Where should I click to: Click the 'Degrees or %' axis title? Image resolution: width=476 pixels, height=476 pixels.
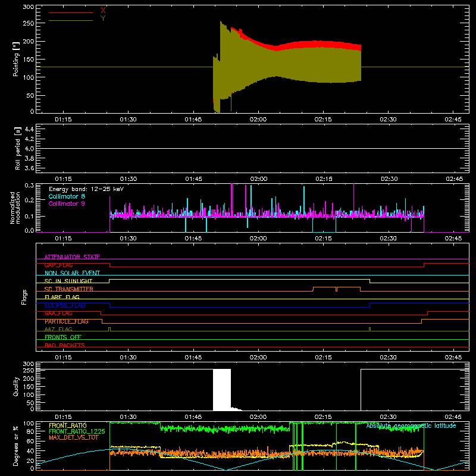[15, 446]
